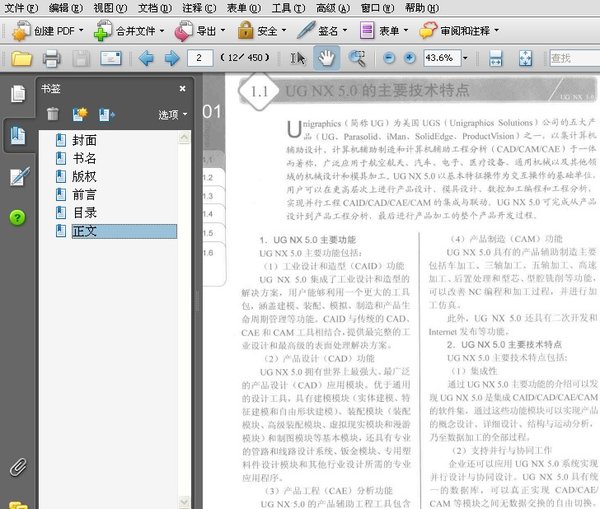Select the 前言 bookmark
Screen dimensions: 600x509
point(84,194)
